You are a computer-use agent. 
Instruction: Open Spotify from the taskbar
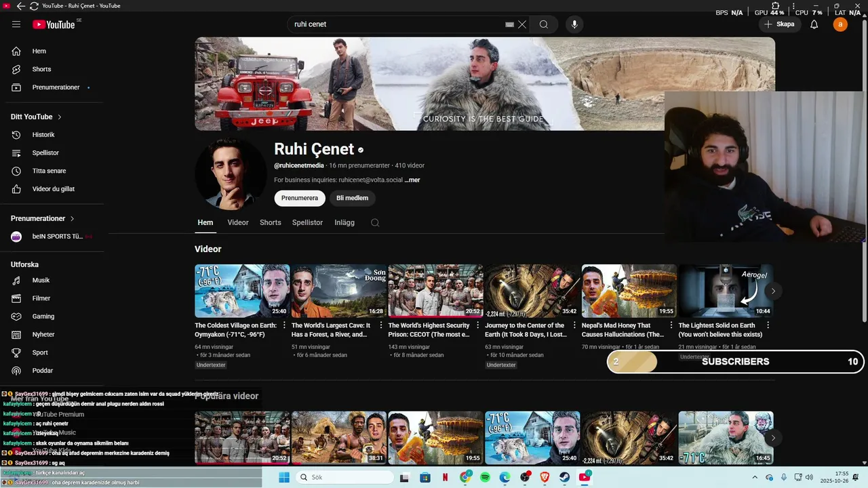pyautogui.click(x=485, y=478)
